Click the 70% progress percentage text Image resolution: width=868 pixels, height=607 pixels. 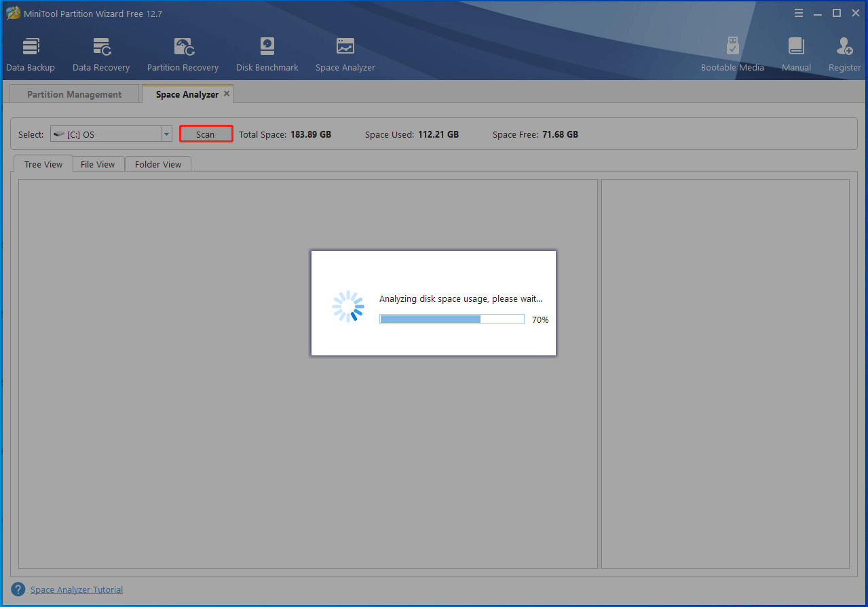click(540, 319)
